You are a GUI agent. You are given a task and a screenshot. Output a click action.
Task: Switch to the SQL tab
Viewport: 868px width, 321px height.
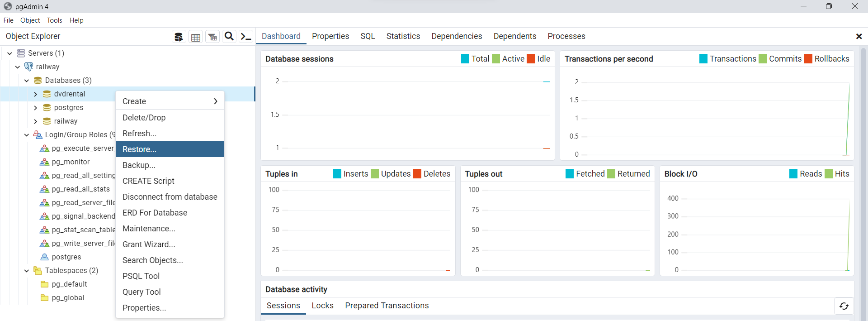click(x=368, y=36)
